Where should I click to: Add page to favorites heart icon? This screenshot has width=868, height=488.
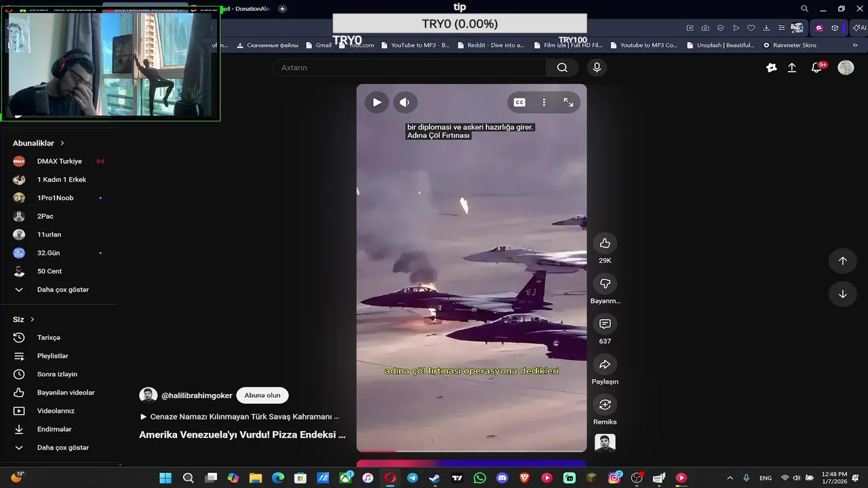751,28
